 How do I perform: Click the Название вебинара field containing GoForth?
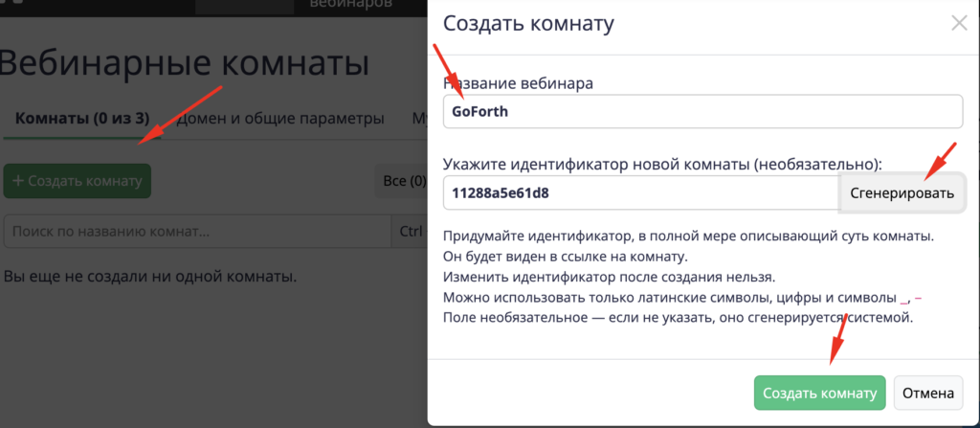coord(702,111)
